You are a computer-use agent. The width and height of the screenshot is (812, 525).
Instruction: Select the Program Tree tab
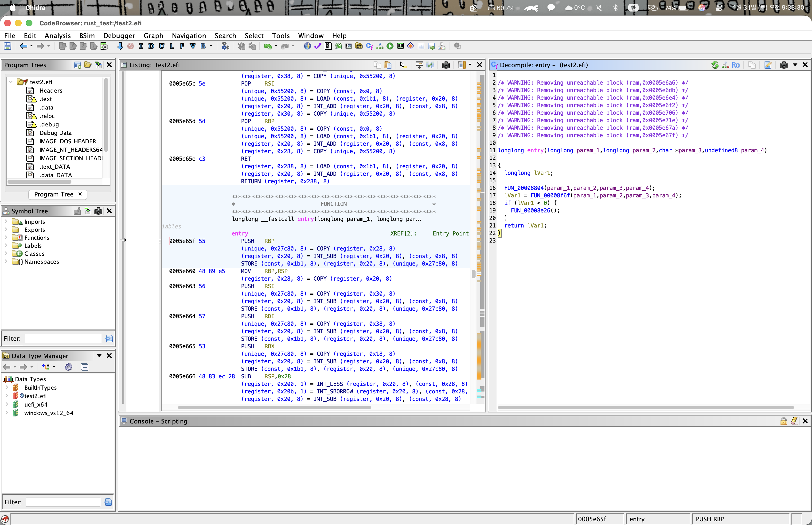tap(54, 194)
